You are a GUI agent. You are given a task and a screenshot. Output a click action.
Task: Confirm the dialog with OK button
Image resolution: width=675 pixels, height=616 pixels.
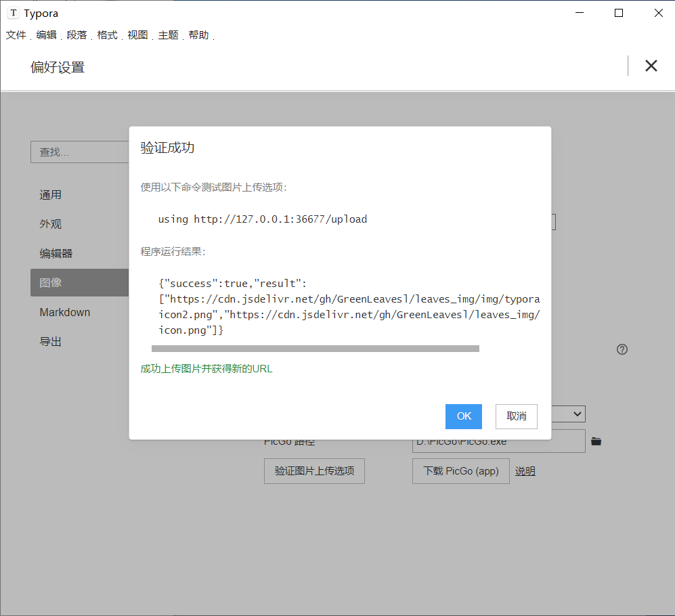[x=464, y=416]
